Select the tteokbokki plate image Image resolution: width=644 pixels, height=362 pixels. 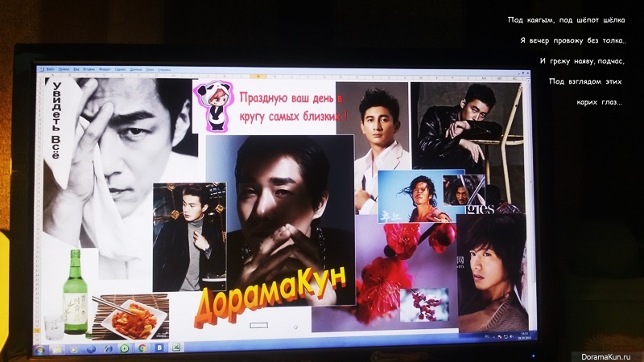130,316
